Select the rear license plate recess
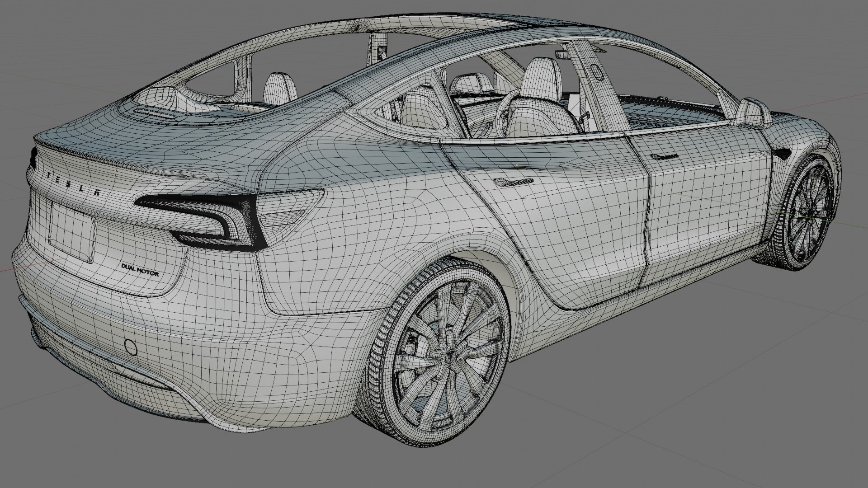Viewport: 868px width, 488px height. tap(72, 233)
